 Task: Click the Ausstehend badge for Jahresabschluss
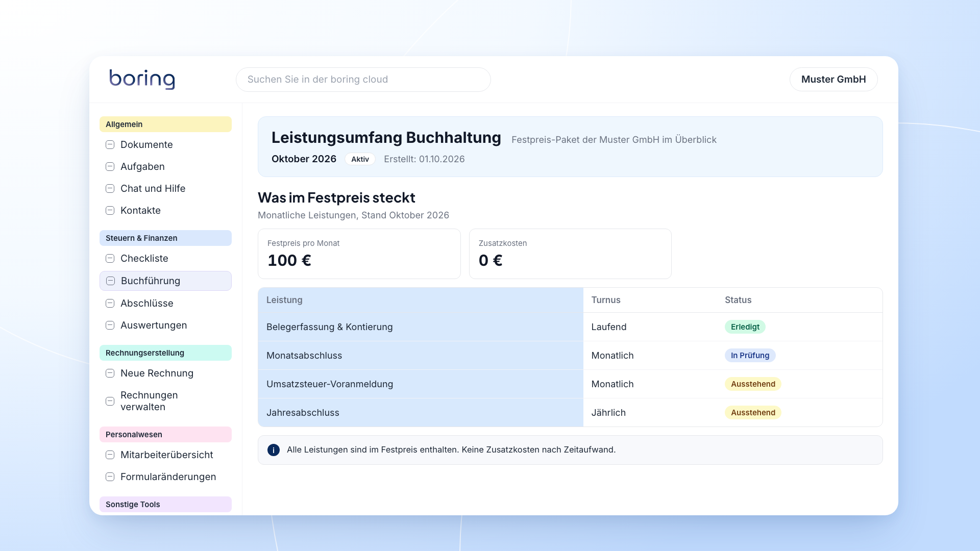point(753,413)
